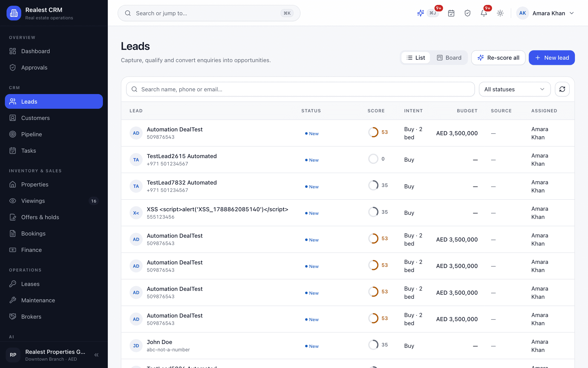Click phone number 555123456
This screenshot has width=588, height=368.
161,217
